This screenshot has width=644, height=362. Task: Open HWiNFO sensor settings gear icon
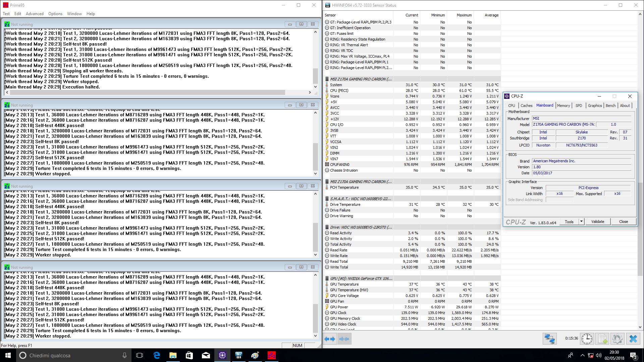[617, 339]
